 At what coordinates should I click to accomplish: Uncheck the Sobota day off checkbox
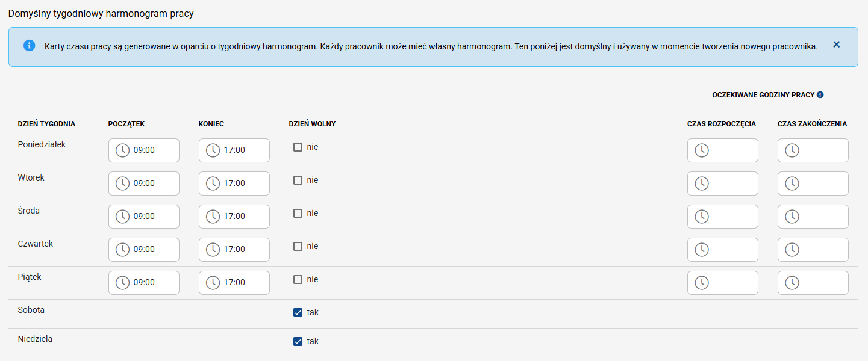point(298,312)
